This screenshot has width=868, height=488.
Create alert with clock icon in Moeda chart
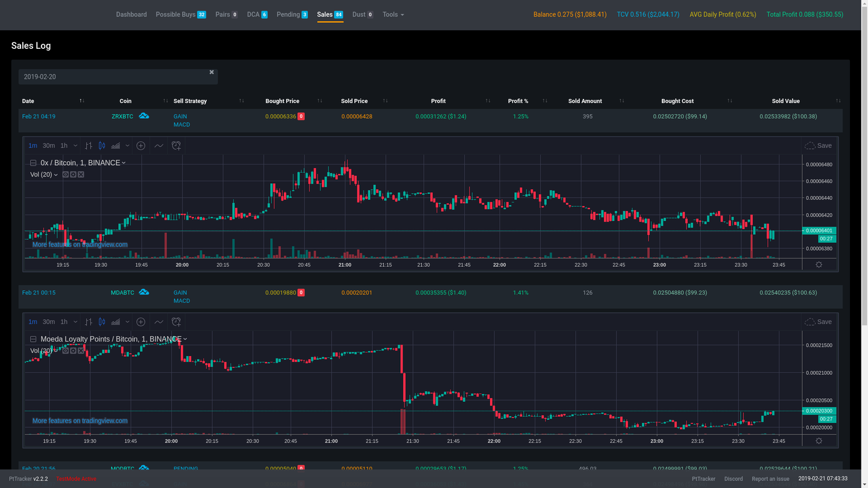click(176, 322)
